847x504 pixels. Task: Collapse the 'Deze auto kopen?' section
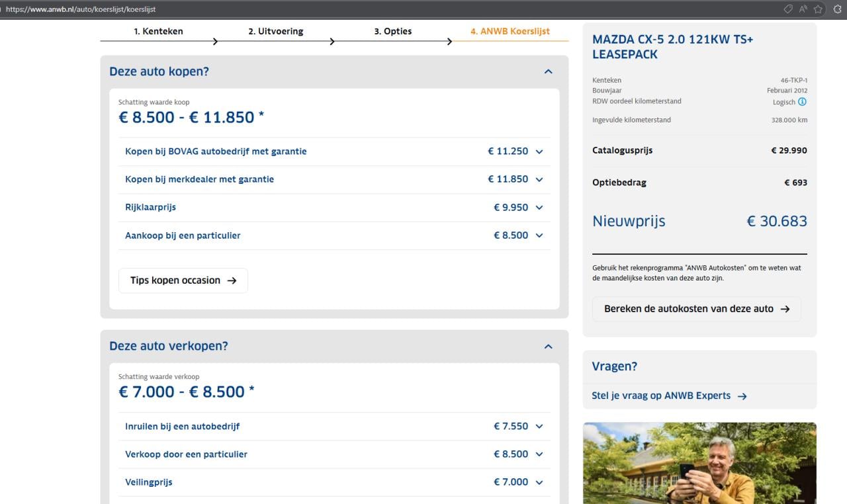click(548, 71)
